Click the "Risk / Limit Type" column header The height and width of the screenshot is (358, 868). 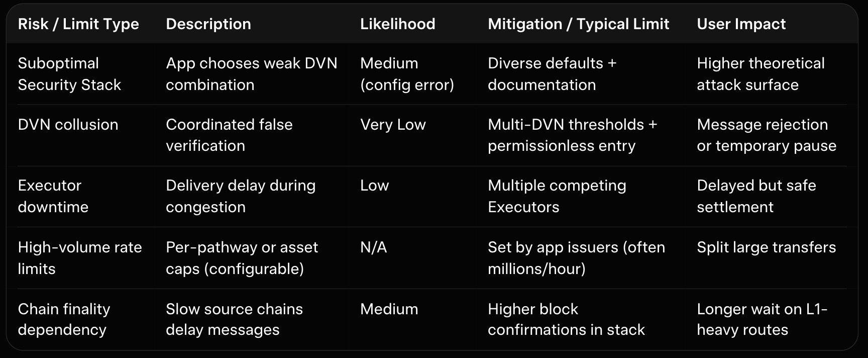(78, 24)
